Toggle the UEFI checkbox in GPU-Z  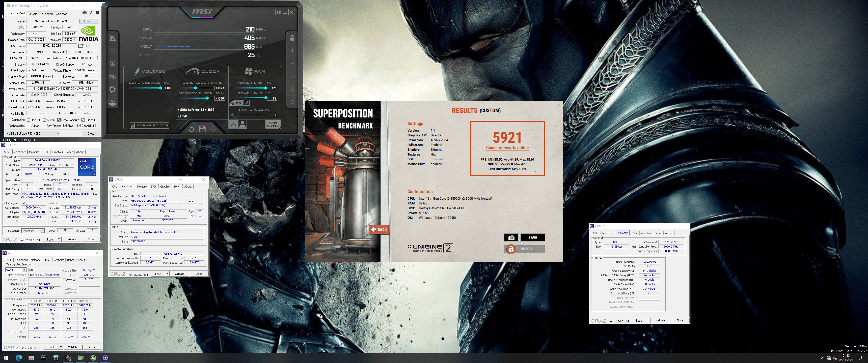pos(88,46)
